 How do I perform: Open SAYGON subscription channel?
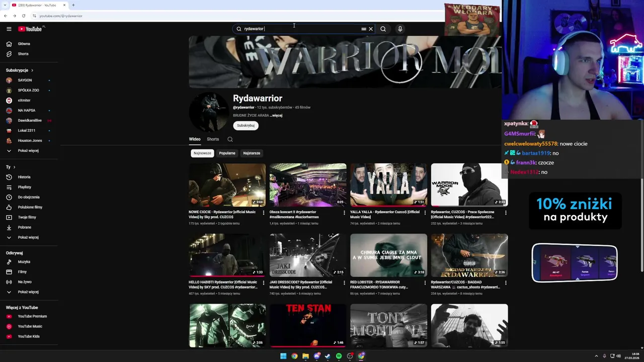coord(25,80)
